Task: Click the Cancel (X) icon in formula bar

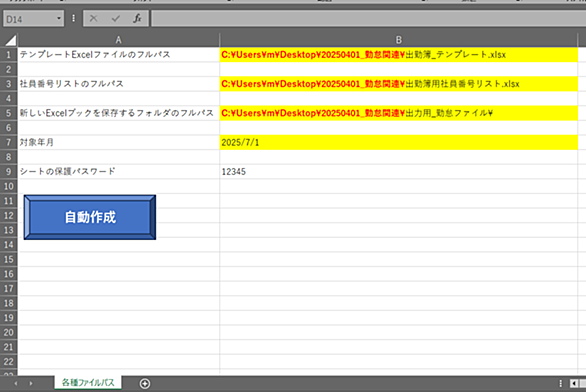Action: pos(93,18)
